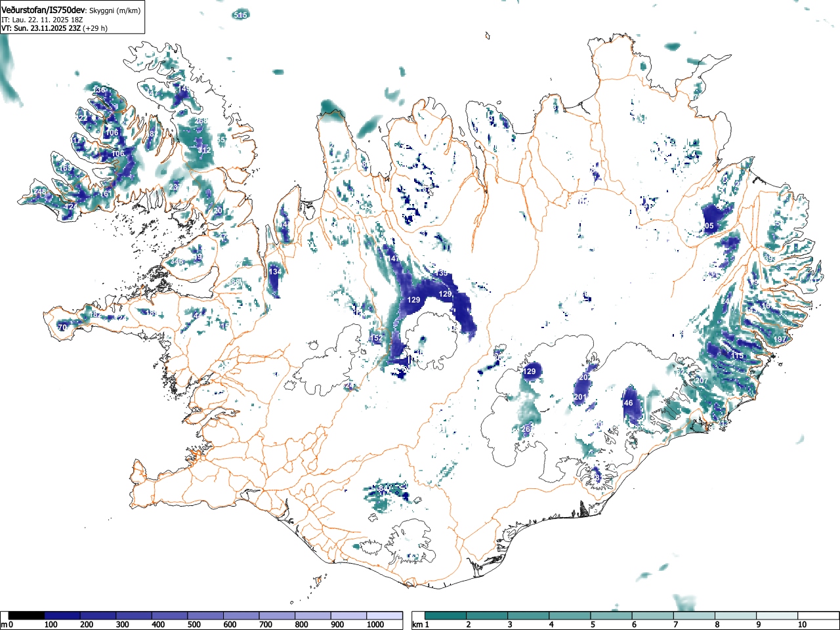Screen dimensions: 840x630
Task: Click the 152 visibility value on the map
Action: coord(376,339)
